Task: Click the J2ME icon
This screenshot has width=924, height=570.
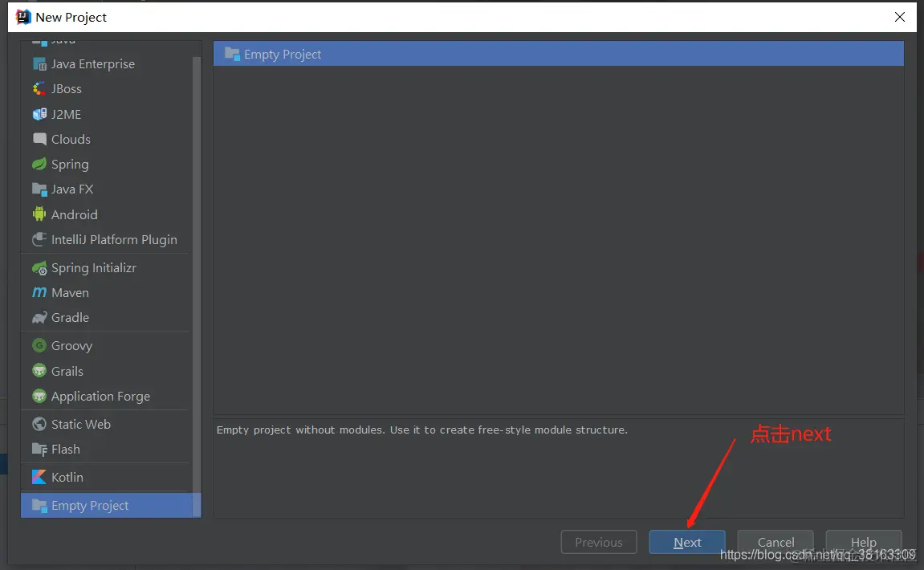Action: coord(39,114)
